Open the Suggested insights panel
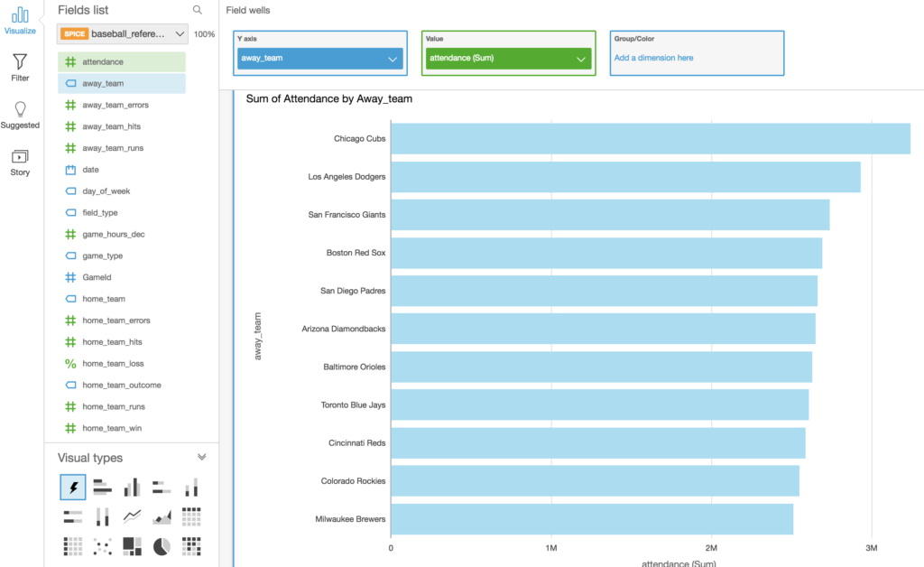 pos(20,115)
